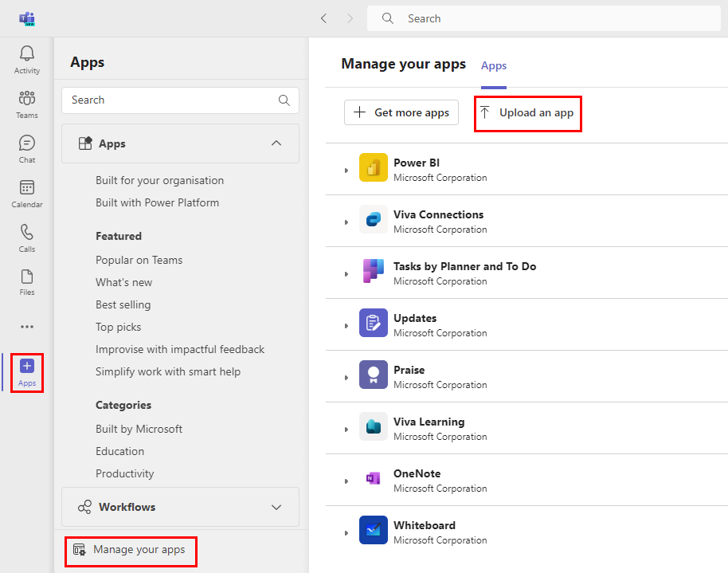Open the Chat panel

(x=26, y=147)
